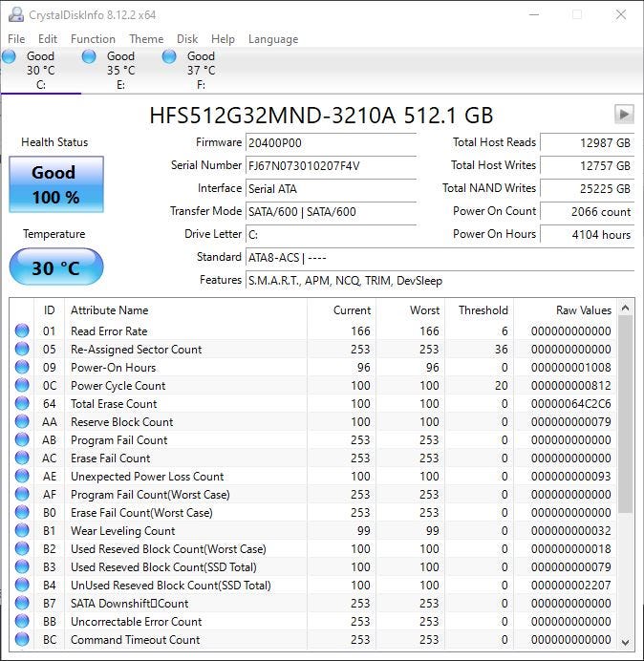The width and height of the screenshot is (644, 661).
Task: Click the Serial Number field
Action: coord(331,165)
